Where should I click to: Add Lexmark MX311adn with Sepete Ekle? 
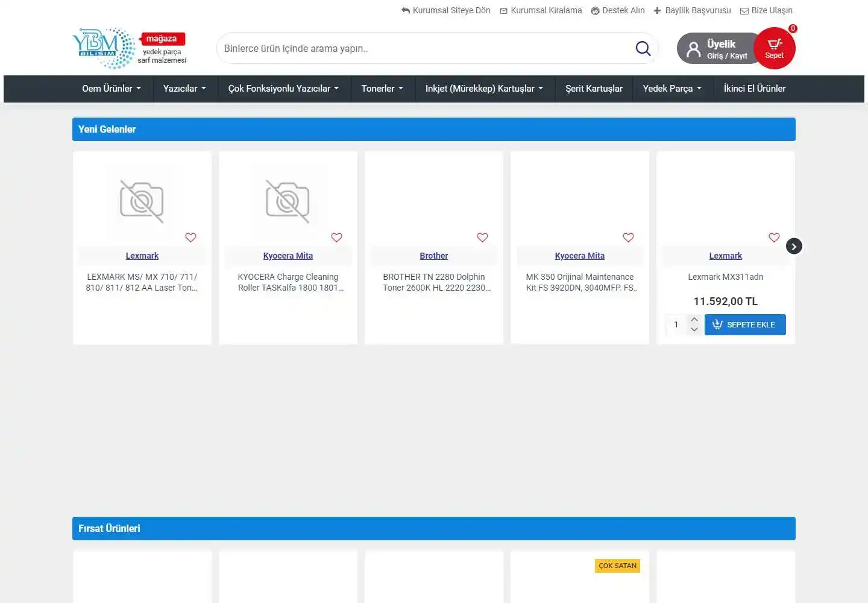[x=745, y=324]
